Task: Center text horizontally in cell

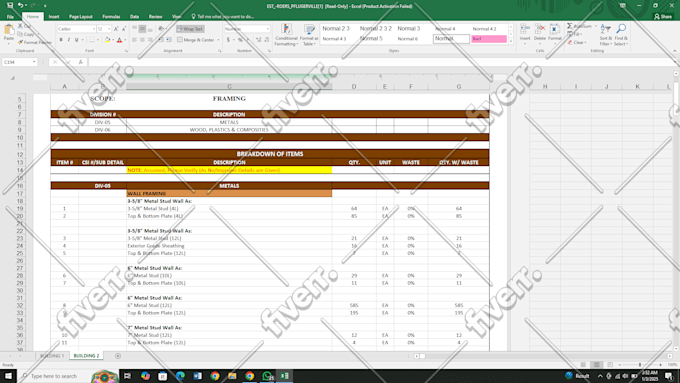Action: click(142, 40)
